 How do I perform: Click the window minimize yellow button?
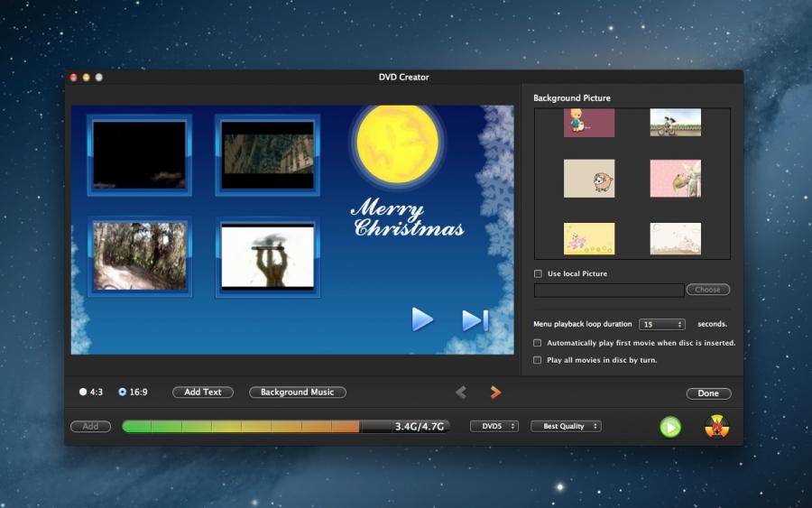click(86, 78)
